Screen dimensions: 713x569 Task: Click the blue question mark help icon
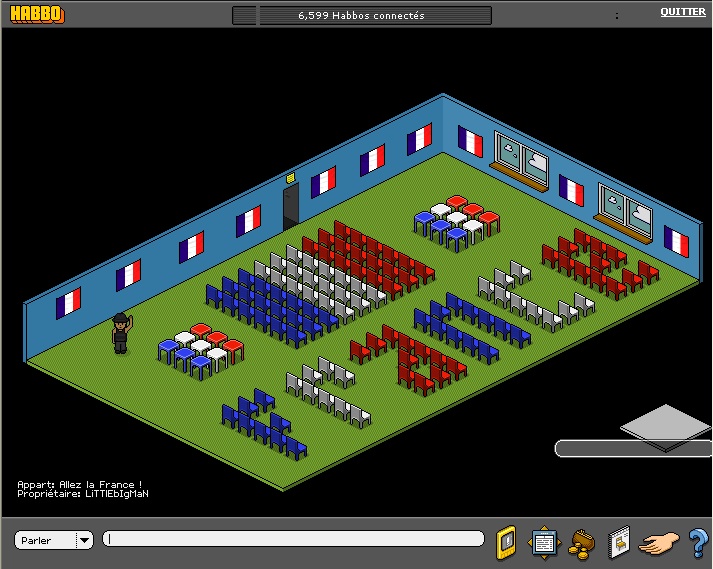(x=697, y=541)
